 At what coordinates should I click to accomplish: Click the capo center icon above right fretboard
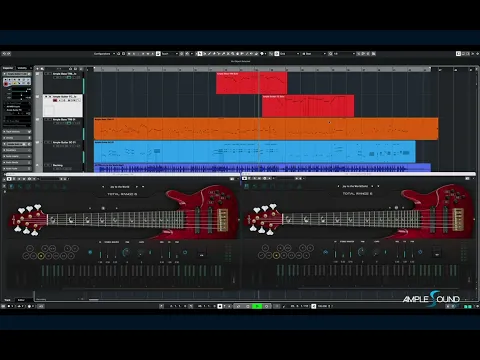tap(396, 208)
